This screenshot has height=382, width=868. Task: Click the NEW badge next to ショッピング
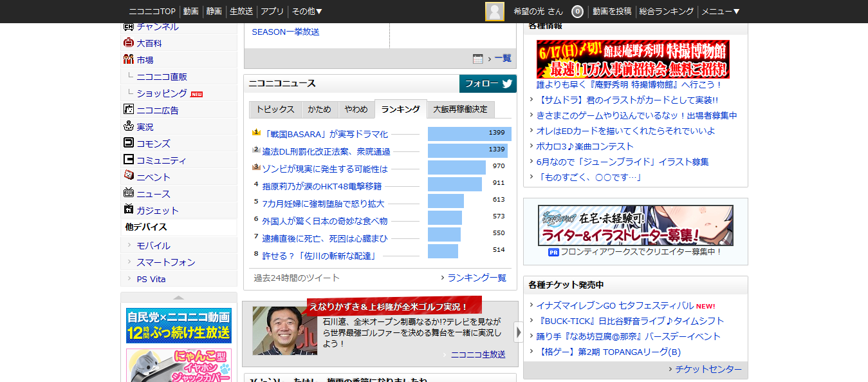pos(197,94)
